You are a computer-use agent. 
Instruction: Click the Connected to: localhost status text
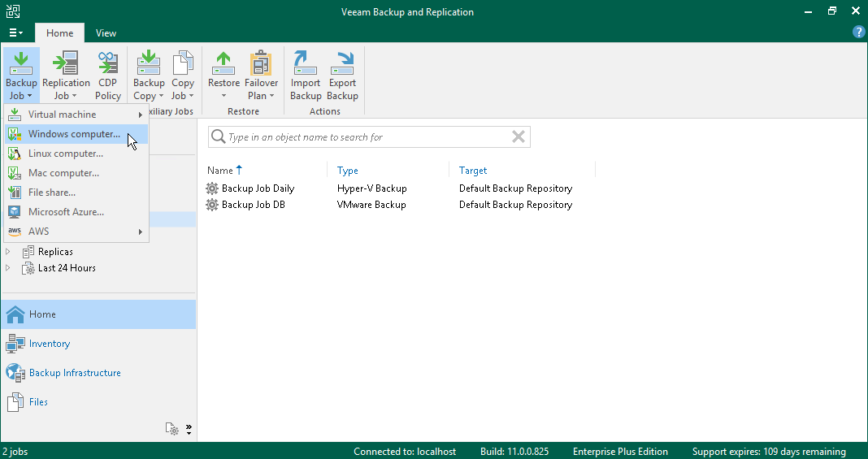click(x=405, y=452)
